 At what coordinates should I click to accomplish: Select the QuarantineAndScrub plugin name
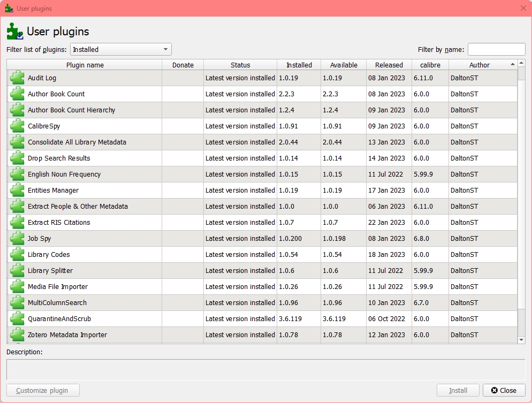59,318
